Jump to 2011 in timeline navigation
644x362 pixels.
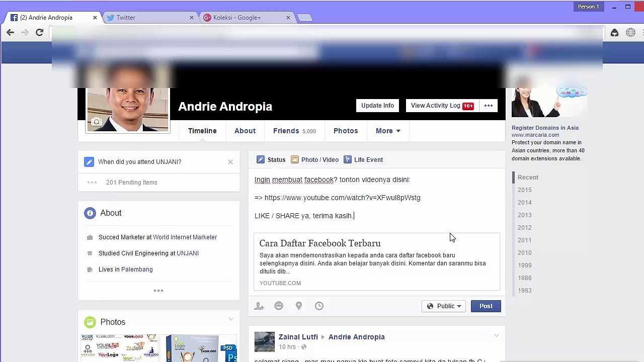[x=525, y=240]
